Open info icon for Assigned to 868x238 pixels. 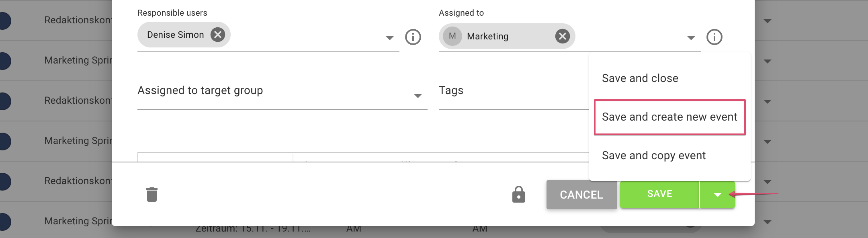(x=714, y=37)
